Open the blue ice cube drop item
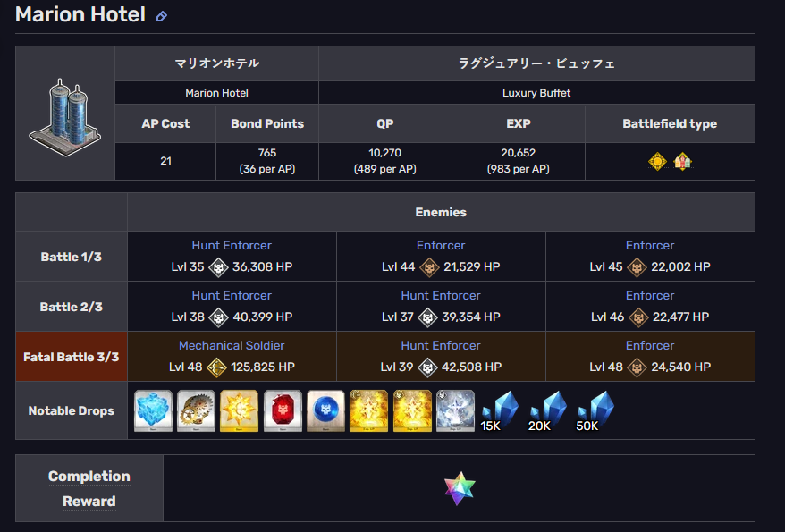The height and width of the screenshot is (532, 785). coord(153,411)
